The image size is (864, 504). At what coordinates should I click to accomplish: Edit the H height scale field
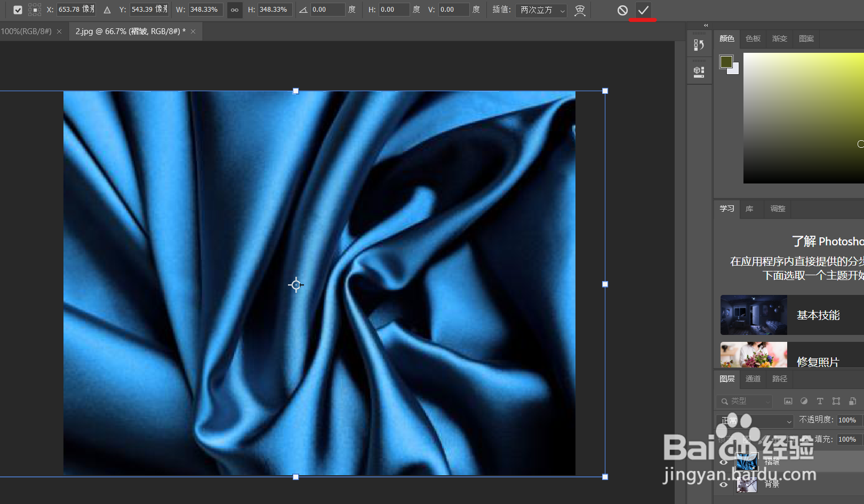click(x=275, y=10)
